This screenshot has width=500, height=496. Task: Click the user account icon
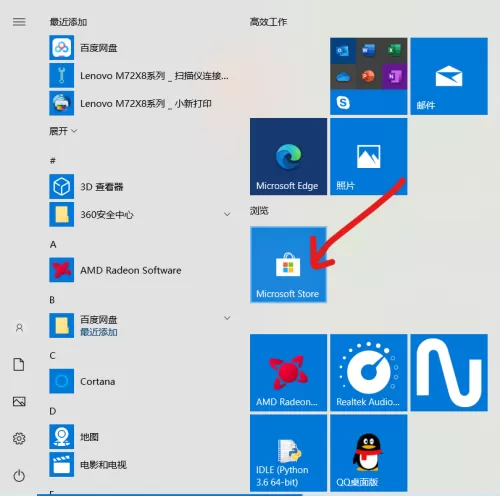19,328
